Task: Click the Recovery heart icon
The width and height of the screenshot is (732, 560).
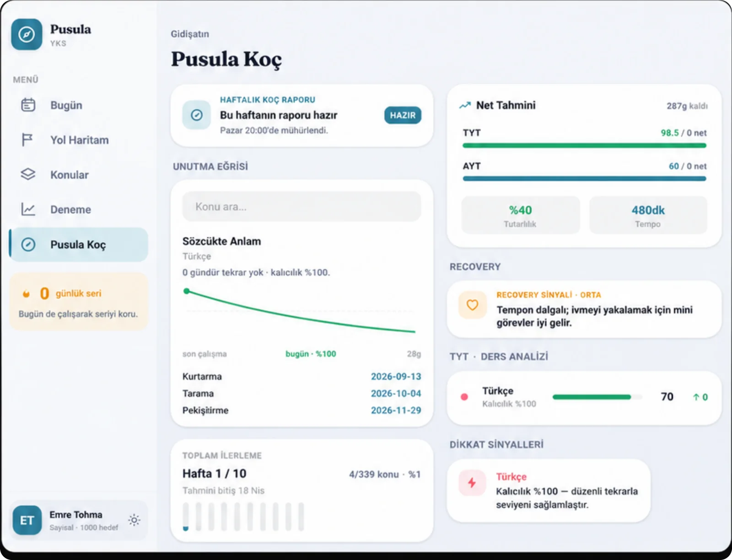Action: pos(472,304)
